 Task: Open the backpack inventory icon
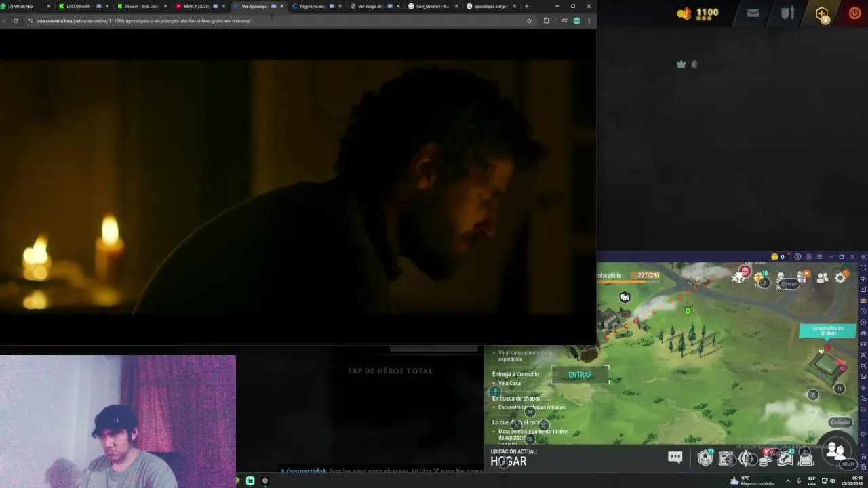click(x=806, y=459)
